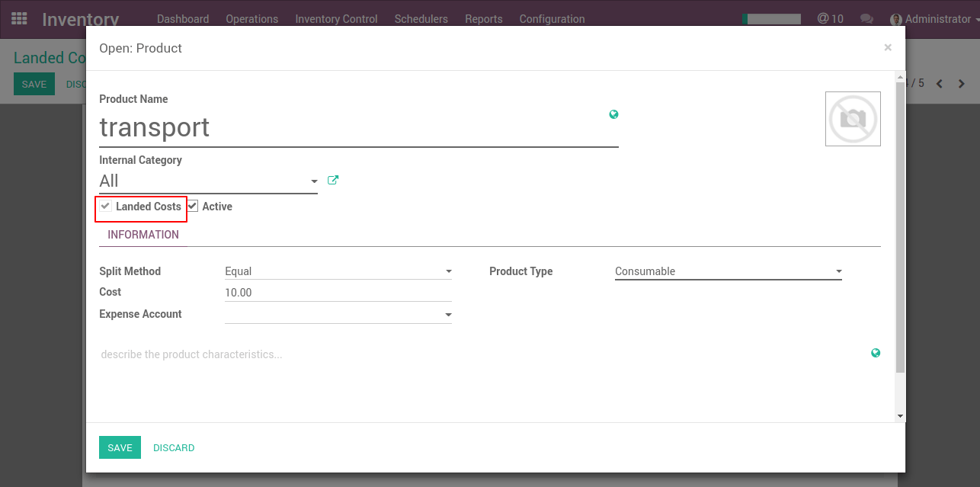Go to the next record arrow
Image resolution: width=980 pixels, height=487 pixels.
[x=962, y=84]
